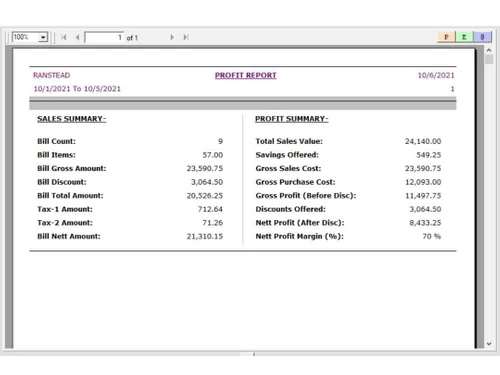Select Gross Purchase Cost value 12,093.00
Viewport: 500px width, 375px height.
pos(423,182)
